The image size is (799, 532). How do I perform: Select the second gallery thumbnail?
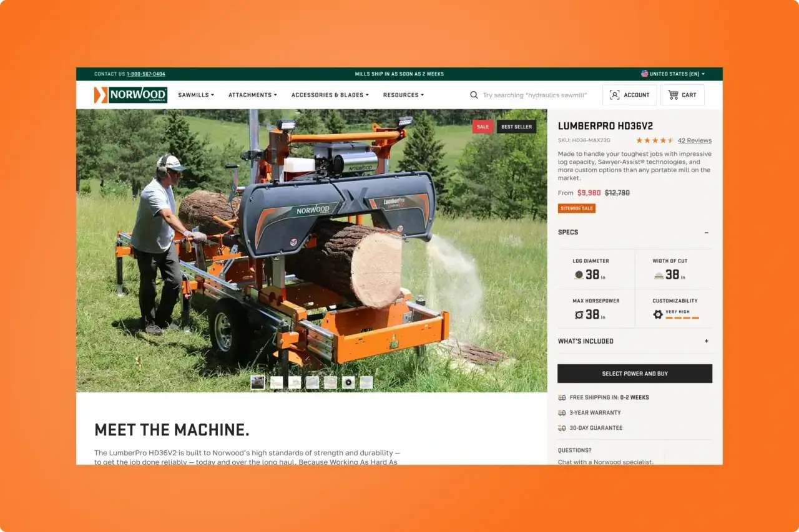pyautogui.click(x=276, y=382)
